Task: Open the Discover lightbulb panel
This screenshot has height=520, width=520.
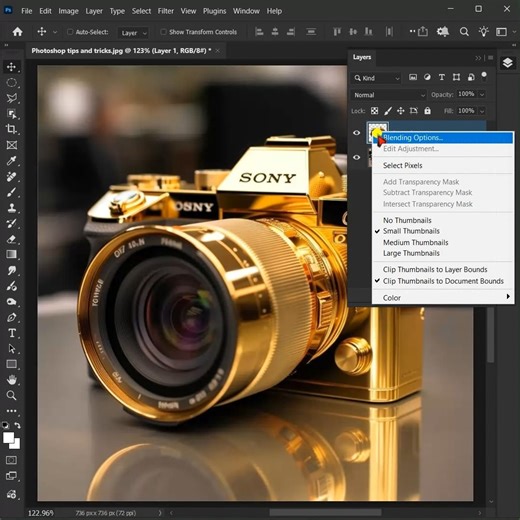Action: pyautogui.click(x=483, y=32)
